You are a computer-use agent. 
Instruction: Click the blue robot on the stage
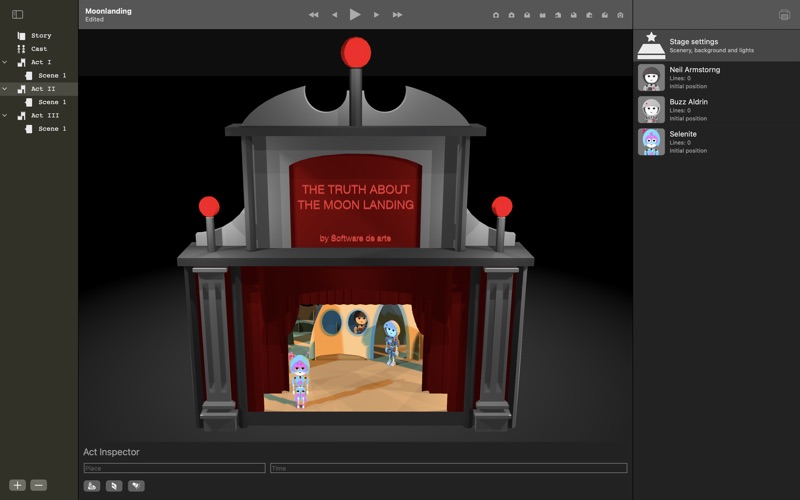(391, 342)
